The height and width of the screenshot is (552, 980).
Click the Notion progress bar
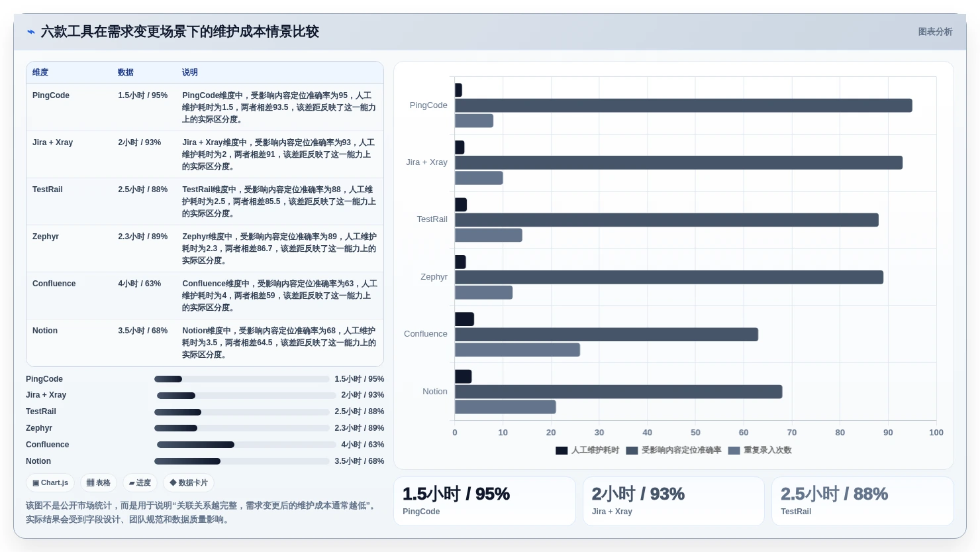(x=242, y=461)
